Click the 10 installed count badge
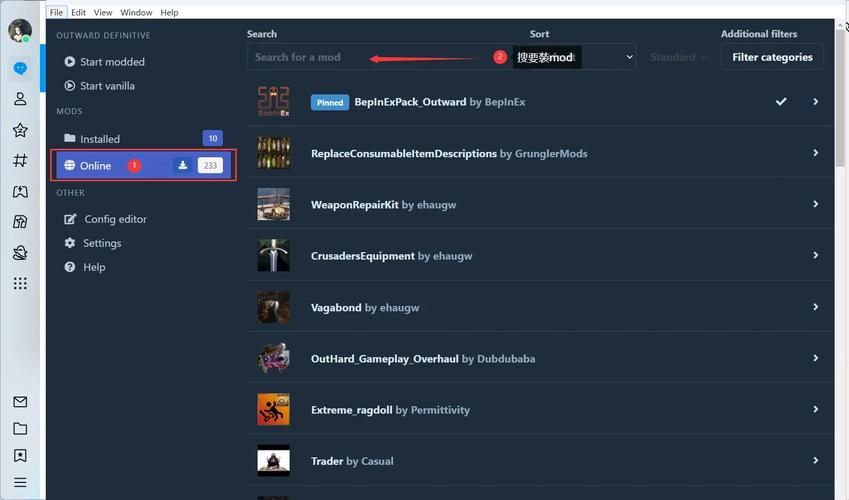The width and height of the screenshot is (849, 500). (x=213, y=139)
